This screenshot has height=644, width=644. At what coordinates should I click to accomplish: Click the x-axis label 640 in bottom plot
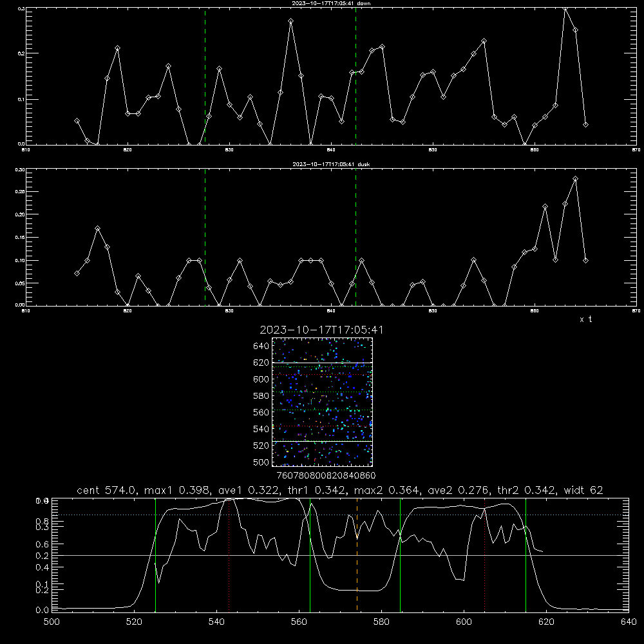coord(629,622)
